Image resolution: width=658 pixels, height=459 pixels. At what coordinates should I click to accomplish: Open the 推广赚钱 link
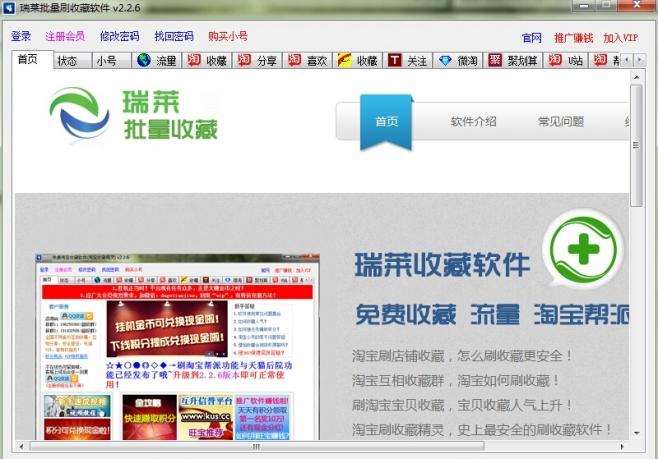click(573, 38)
